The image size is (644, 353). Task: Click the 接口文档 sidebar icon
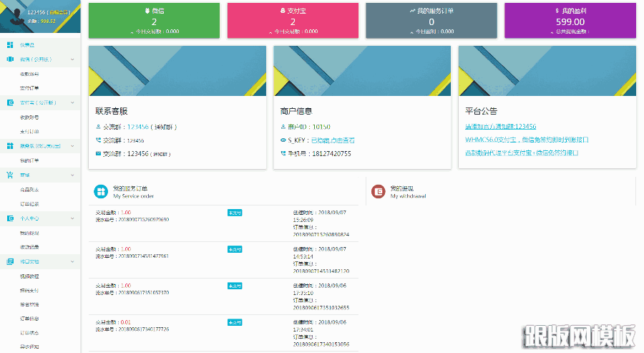tap(10, 261)
